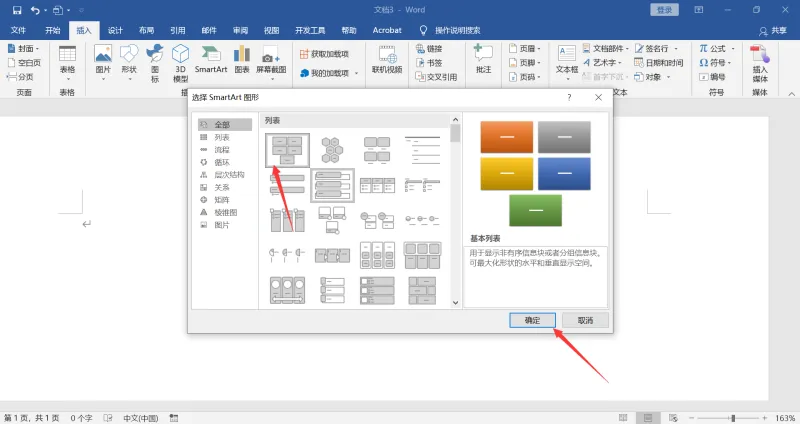Collapse the ribbon with chevron arrow
The height and width of the screenshot is (424, 800).
(x=791, y=94)
